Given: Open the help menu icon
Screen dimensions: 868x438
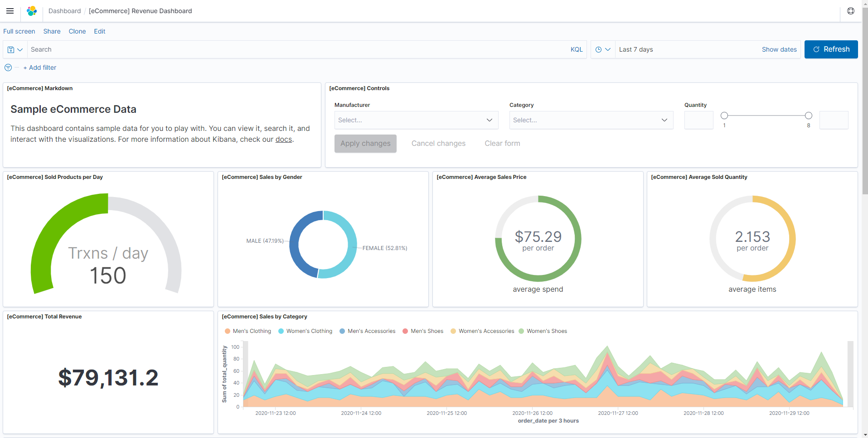Looking at the screenshot, I should pos(851,11).
